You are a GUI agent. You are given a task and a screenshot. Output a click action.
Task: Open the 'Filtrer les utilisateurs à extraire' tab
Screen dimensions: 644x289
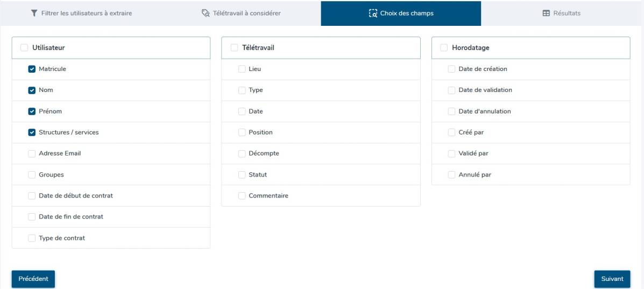click(x=81, y=13)
